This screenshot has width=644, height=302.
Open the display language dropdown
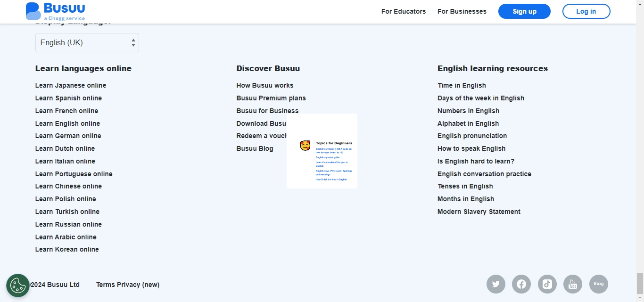pos(87,42)
